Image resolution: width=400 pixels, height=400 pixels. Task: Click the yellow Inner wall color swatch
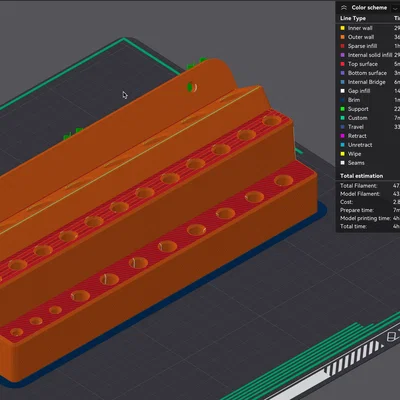tap(342, 28)
